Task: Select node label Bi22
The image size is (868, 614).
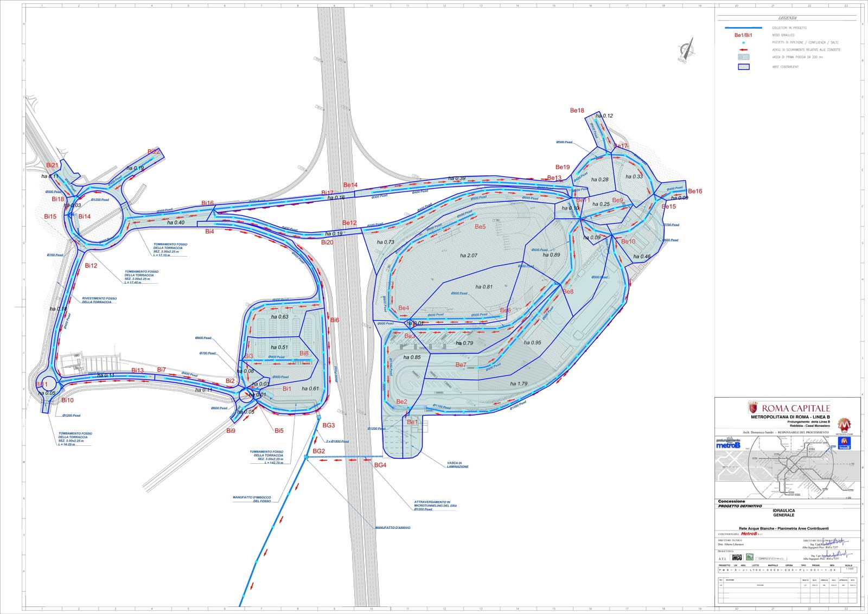Action: click(154, 152)
